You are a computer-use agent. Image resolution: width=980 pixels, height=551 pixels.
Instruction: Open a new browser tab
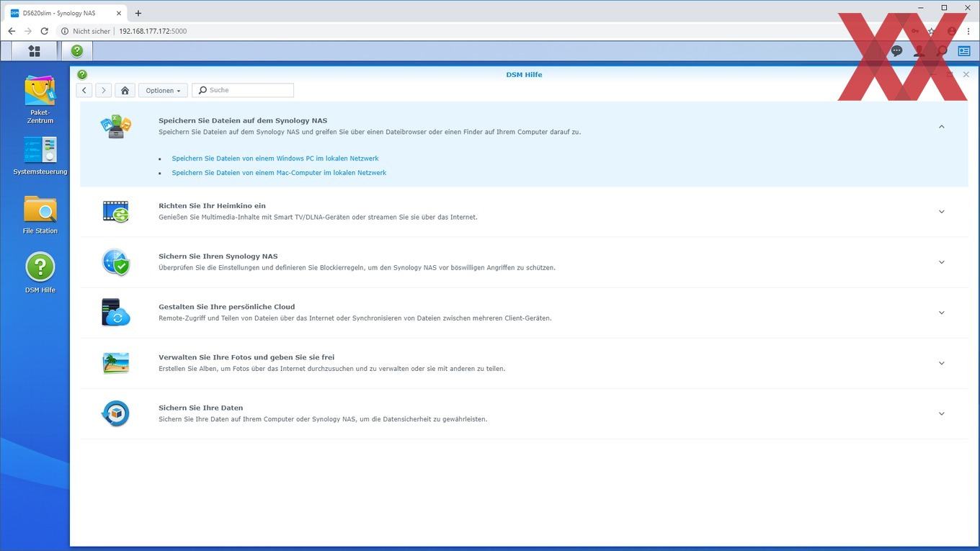138,13
